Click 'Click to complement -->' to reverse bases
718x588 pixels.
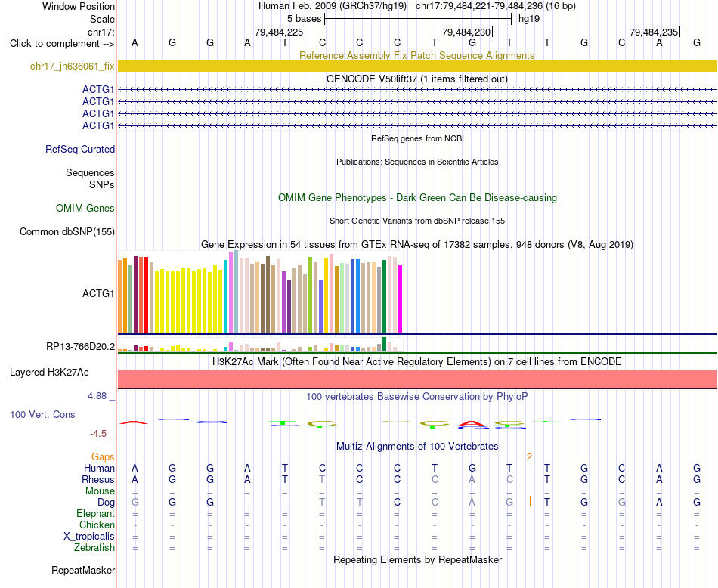(62, 44)
